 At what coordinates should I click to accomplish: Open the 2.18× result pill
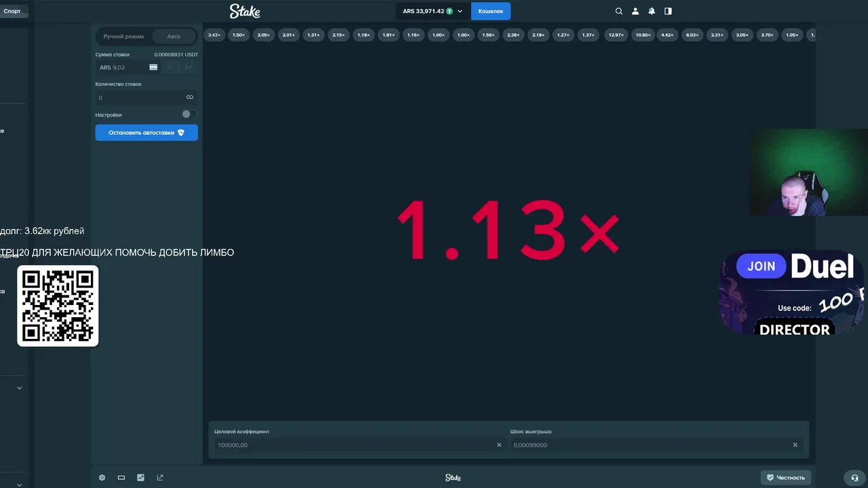538,35
